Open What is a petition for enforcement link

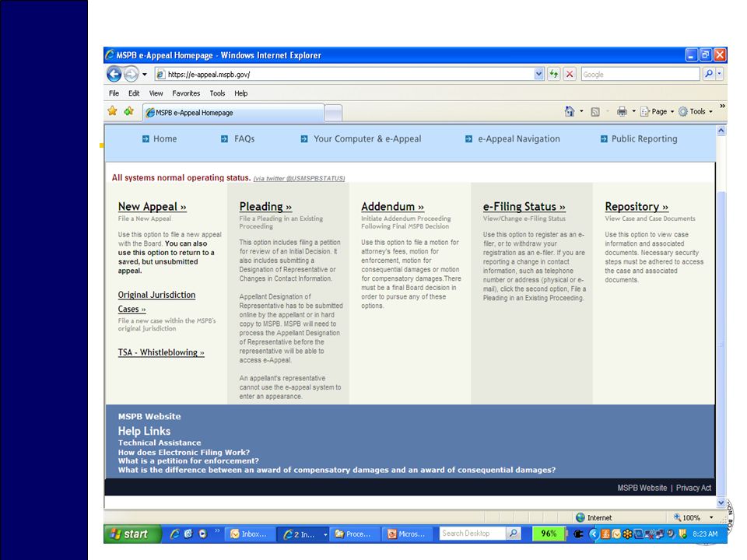coord(188,461)
